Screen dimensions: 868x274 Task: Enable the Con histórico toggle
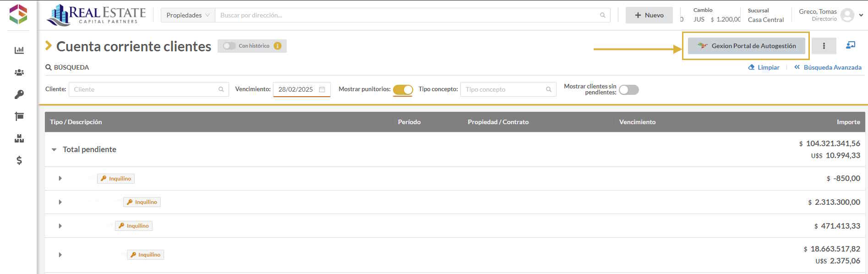[229, 46]
